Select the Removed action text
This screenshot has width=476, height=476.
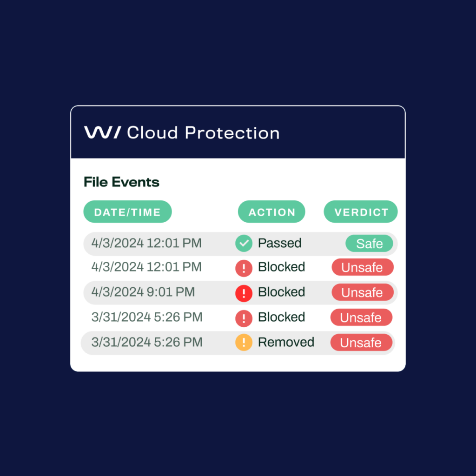[x=286, y=342]
